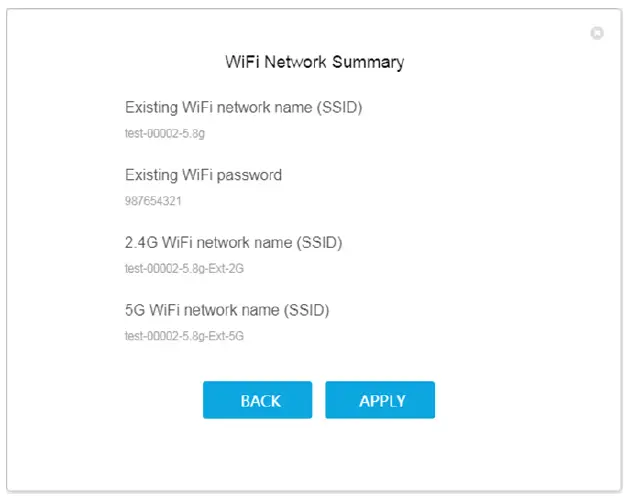Select the existing SSID value test-00002-5.8g

(165, 132)
